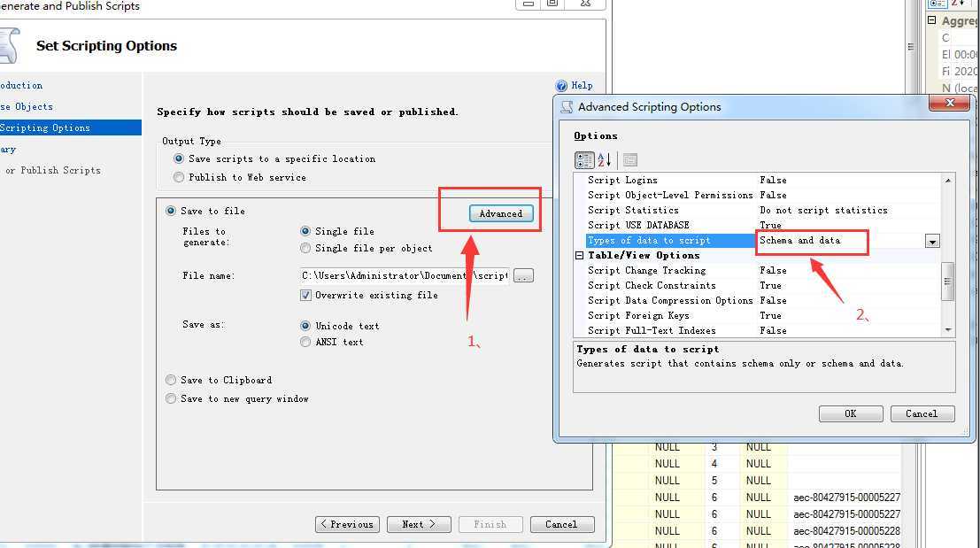Uncheck Overwrite existing file checkbox
Viewport: 980px width, 548px height.
[x=306, y=295]
